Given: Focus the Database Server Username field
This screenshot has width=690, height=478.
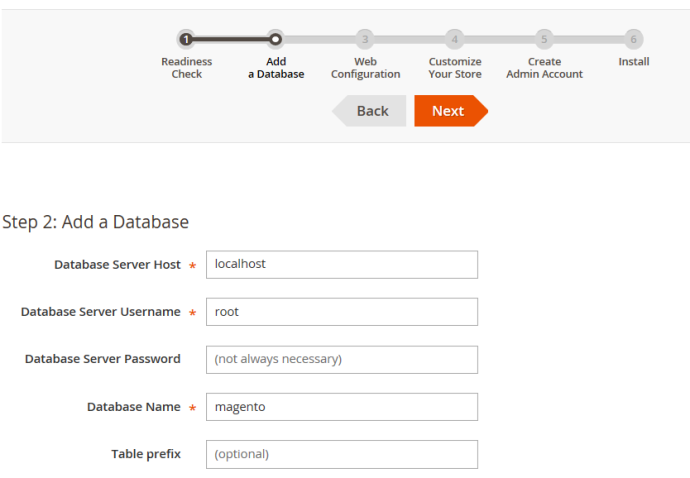Looking at the screenshot, I should point(341,312).
